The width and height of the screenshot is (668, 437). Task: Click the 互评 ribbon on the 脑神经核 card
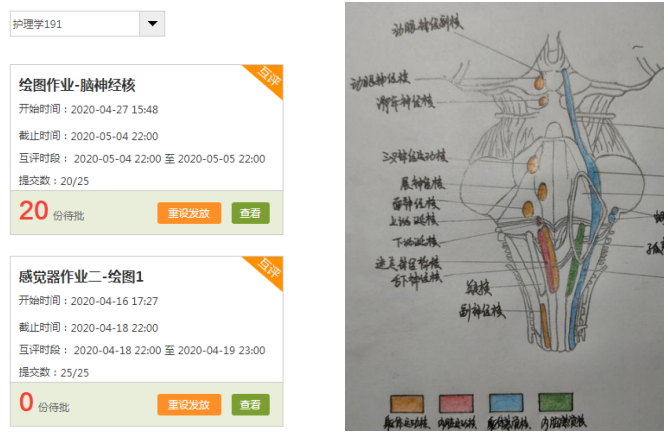click(269, 77)
